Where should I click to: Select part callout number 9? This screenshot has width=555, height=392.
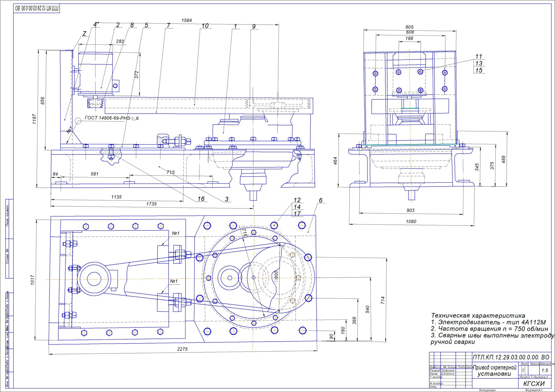254,26
